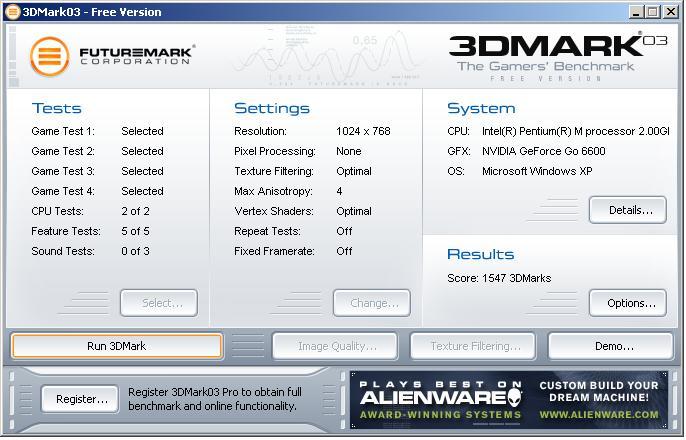The height and width of the screenshot is (440, 686).
Task: Minimize the 3DMark03 window
Action: tap(636, 12)
